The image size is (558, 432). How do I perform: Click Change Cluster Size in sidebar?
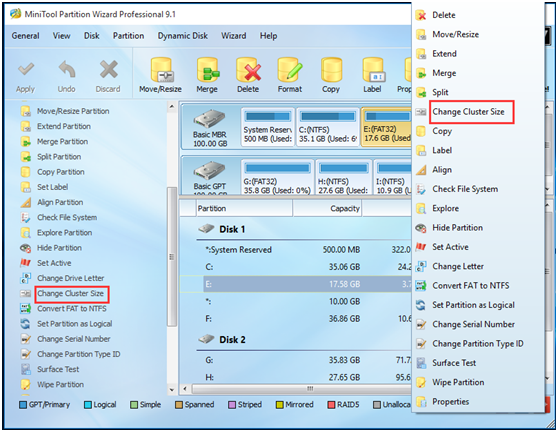(x=70, y=294)
